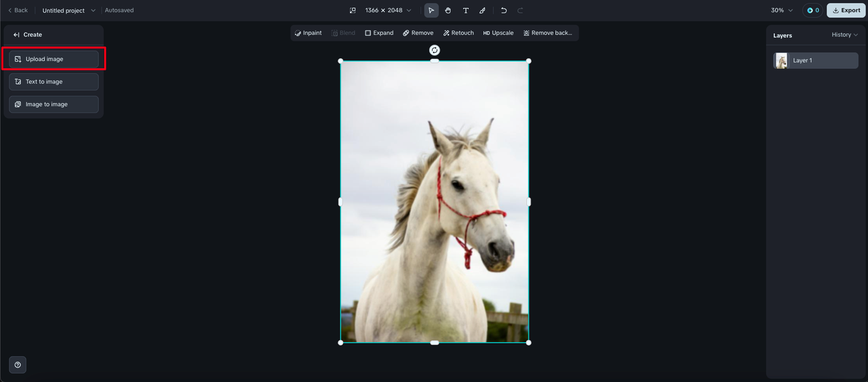Click the Export button
868x382 pixels.
click(x=846, y=10)
